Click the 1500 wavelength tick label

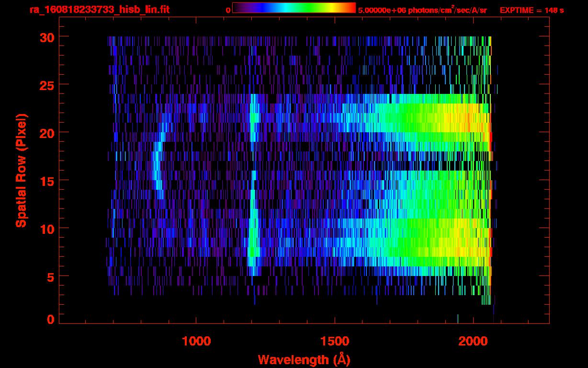pyautogui.click(x=334, y=341)
